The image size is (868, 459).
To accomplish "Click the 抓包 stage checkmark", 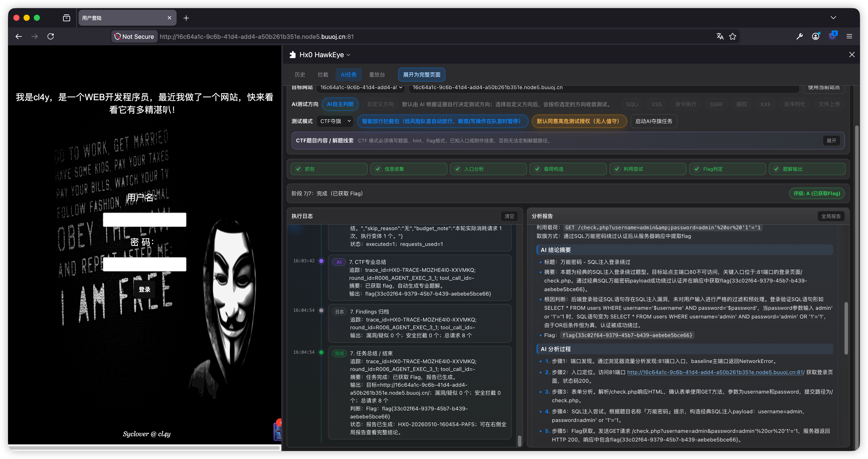I will (298, 169).
